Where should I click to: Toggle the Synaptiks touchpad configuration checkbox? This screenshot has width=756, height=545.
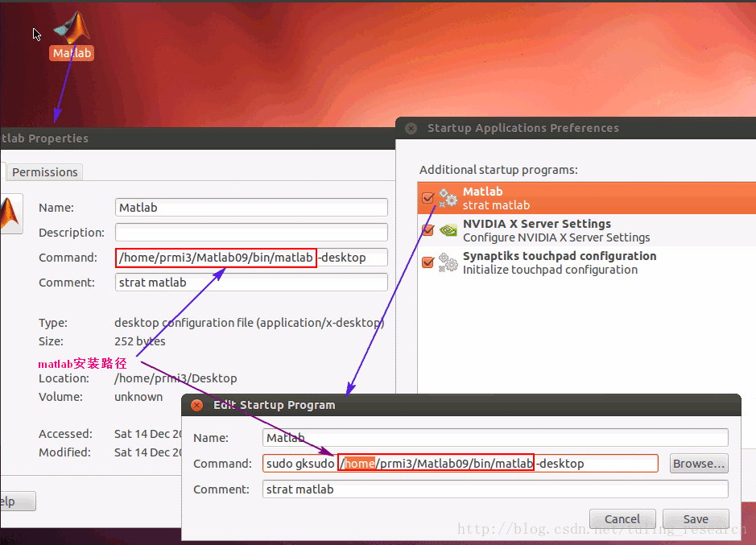[x=428, y=262]
